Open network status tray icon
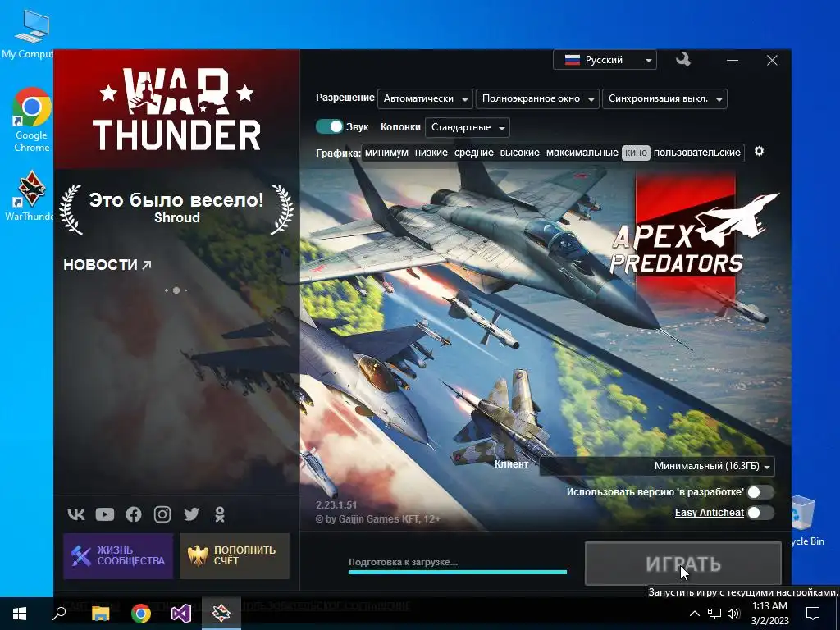 714,614
